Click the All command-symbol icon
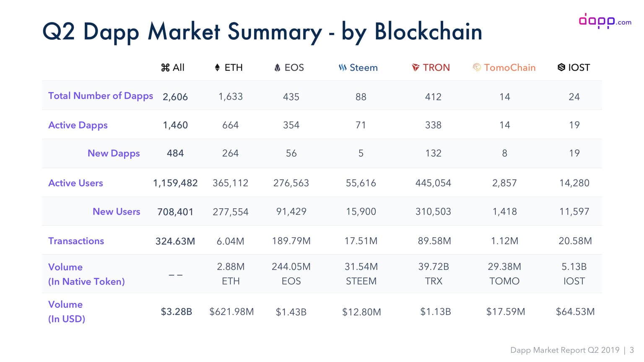This screenshot has width=644, height=362. (x=165, y=67)
